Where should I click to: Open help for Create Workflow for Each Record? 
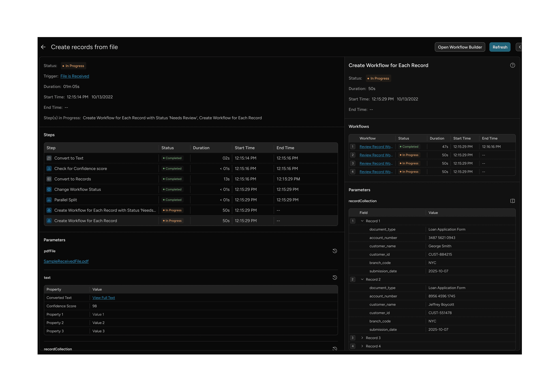[x=512, y=65]
